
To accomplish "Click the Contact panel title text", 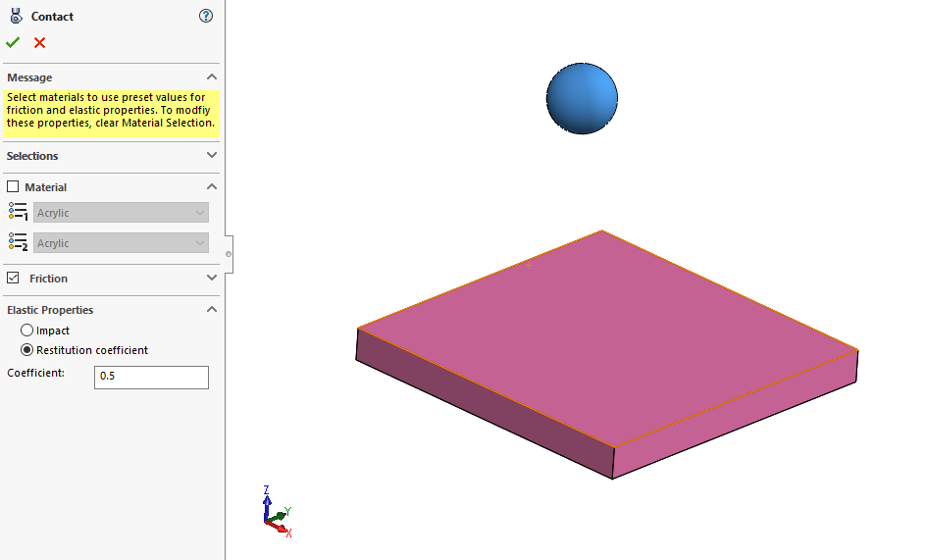I will [53, 17].
